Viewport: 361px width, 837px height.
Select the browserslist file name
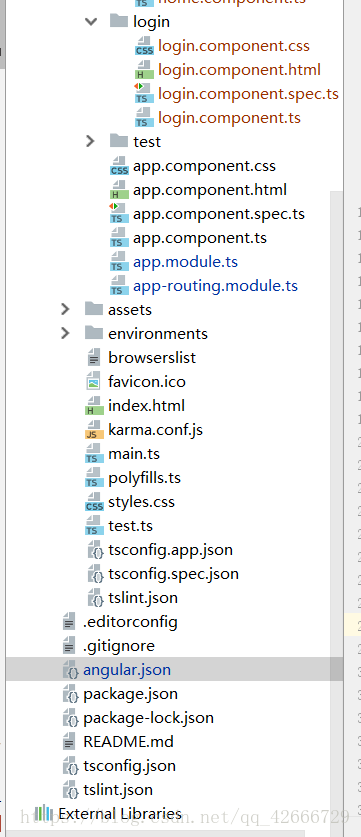pyautogui.click(x=152, y=358)
